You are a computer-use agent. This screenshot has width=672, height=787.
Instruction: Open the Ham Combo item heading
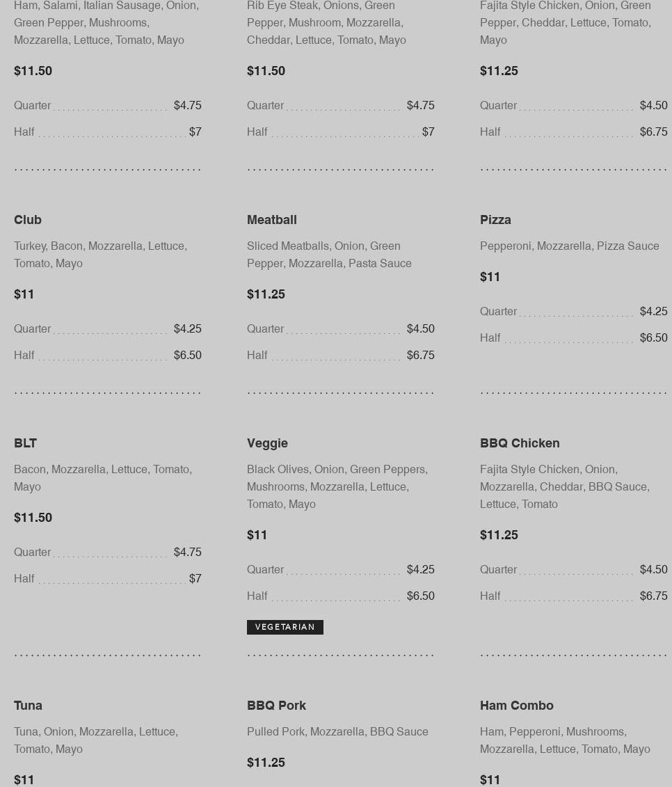click(517, 706)
